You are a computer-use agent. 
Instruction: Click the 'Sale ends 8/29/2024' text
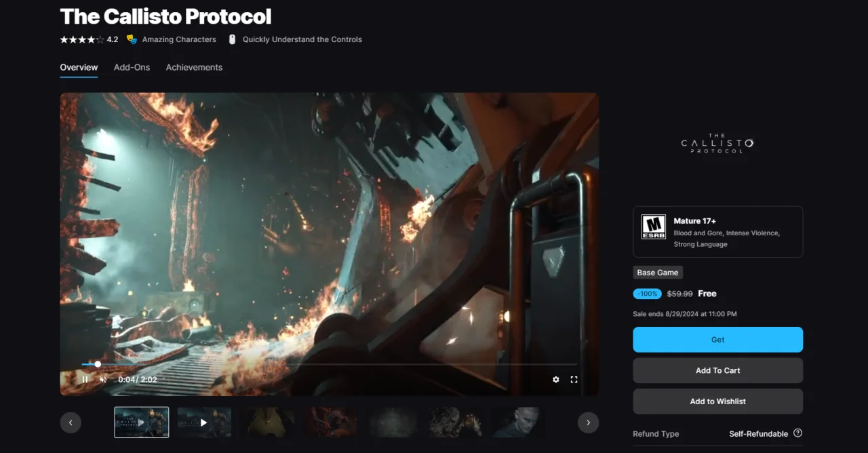(684, 314)
